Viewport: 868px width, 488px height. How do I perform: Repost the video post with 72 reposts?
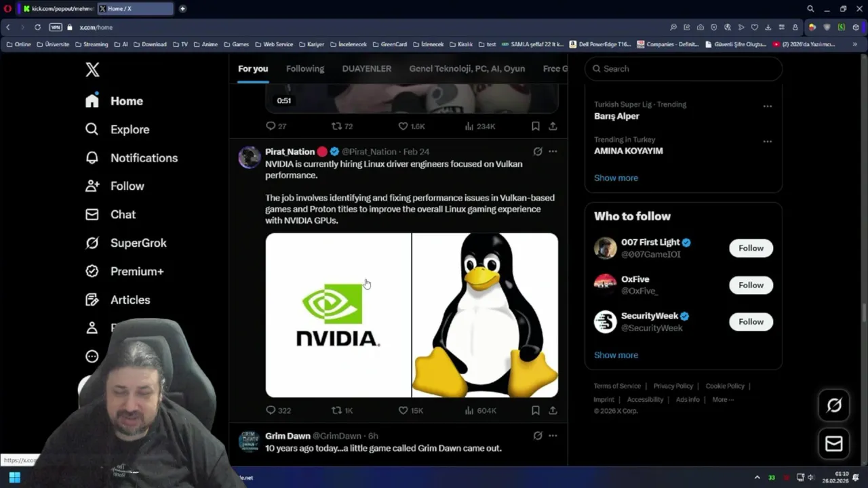pos(342,126)
